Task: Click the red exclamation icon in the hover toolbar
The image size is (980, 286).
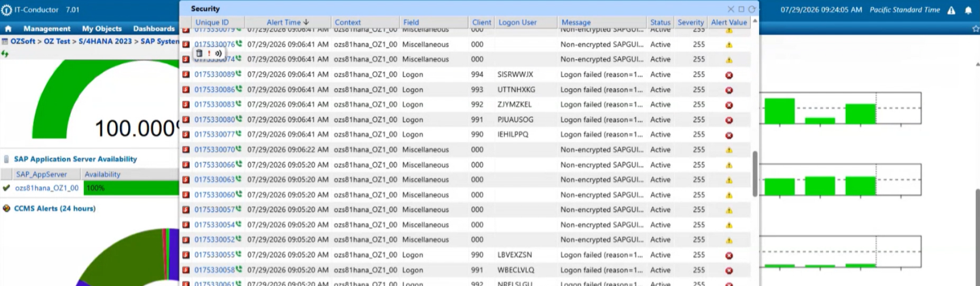Action: pyautogui.click(x=209, y=53)
